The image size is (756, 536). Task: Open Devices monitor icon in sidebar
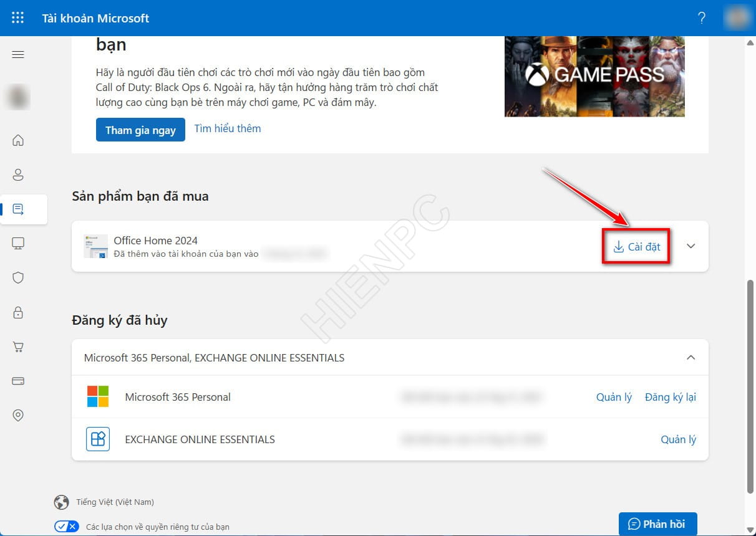point(18,243)
